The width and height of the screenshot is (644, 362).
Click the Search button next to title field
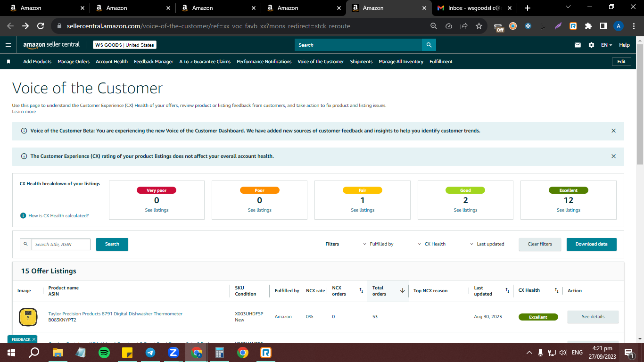click(x=112, y=244)
